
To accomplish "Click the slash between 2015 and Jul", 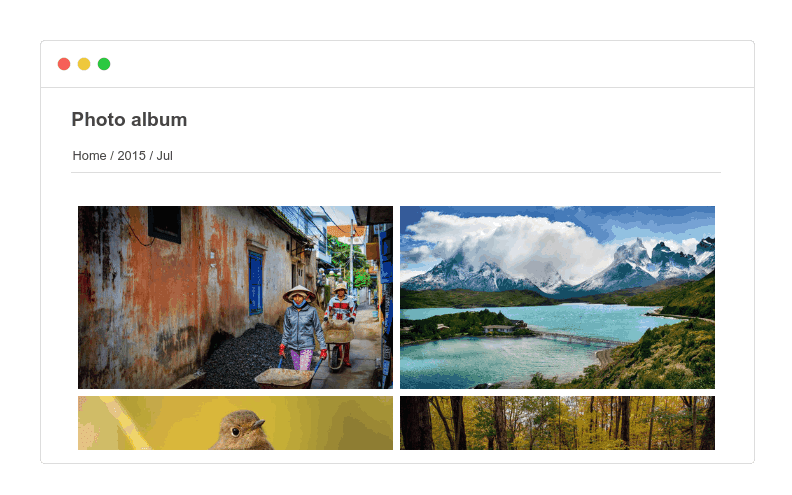I will (x=151, y=156).
